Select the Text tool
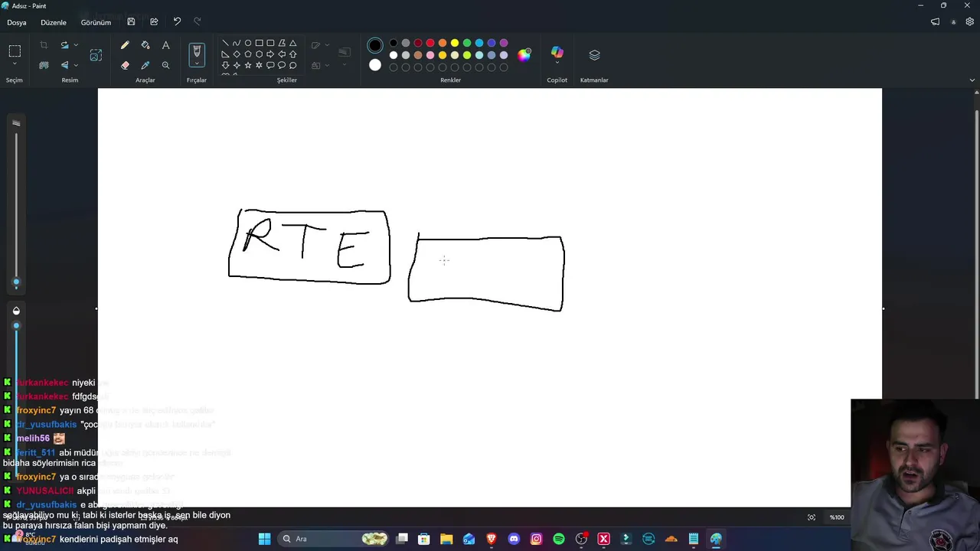Viewport: 980px width, 551px height. coord(165,45)
